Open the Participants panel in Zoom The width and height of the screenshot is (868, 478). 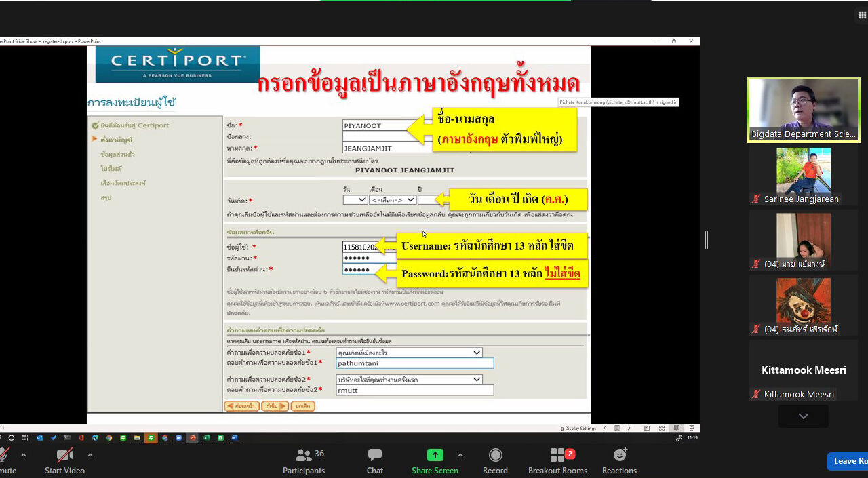coord(304,461)
